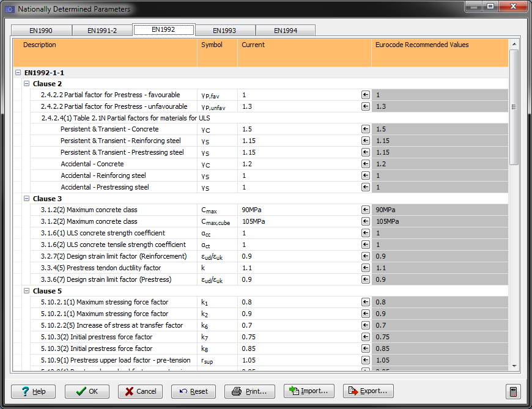532x409 pixels.
Task: Click arrow for Design strain limit factor (Reinforcement)
Action: (x=366, y=256)
